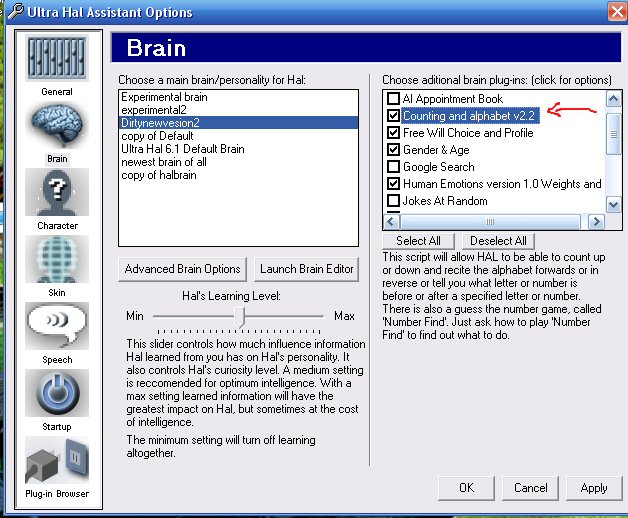The width and height of the screenshot is (628, 518).
Task: Click the General label in sidebar
Action: coord(57,92)
